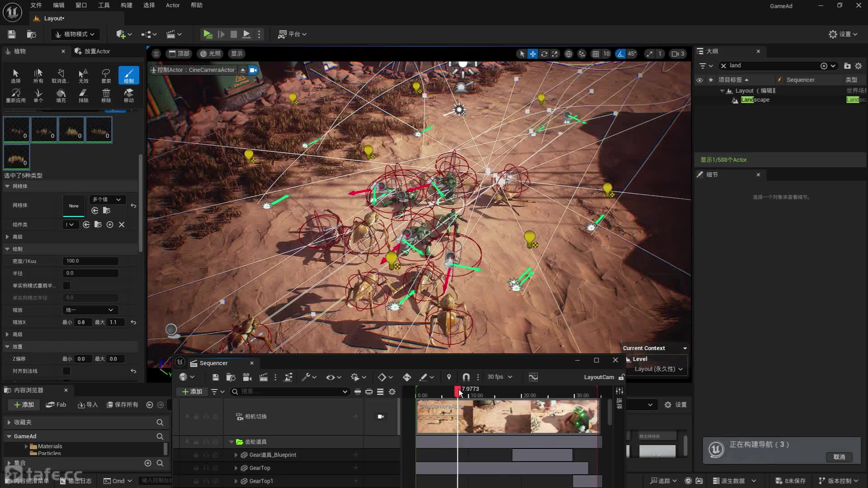Click the foliage Fill (填充) tool
The width and height of the screenshot is (868, 488).
tap(61, 95)
